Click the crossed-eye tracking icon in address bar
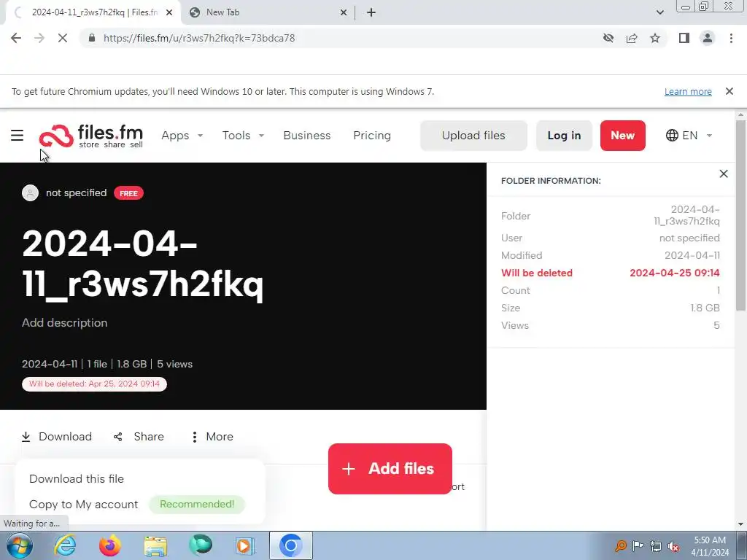Screen dimensions: 747x560 pos(608,38)
